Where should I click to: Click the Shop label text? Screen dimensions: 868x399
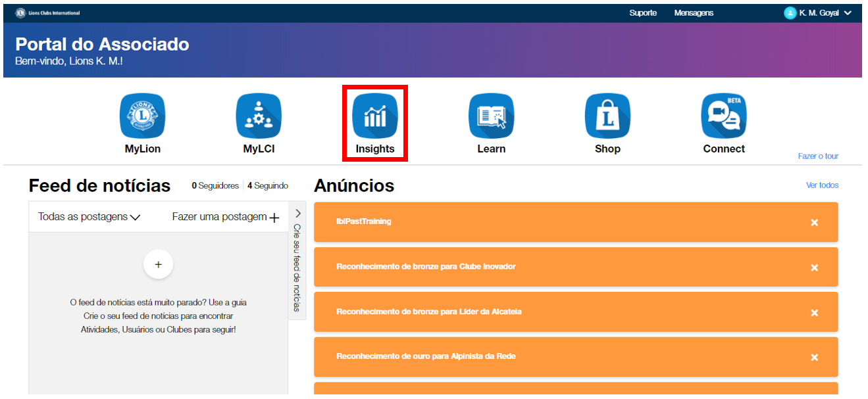[607, 149]
